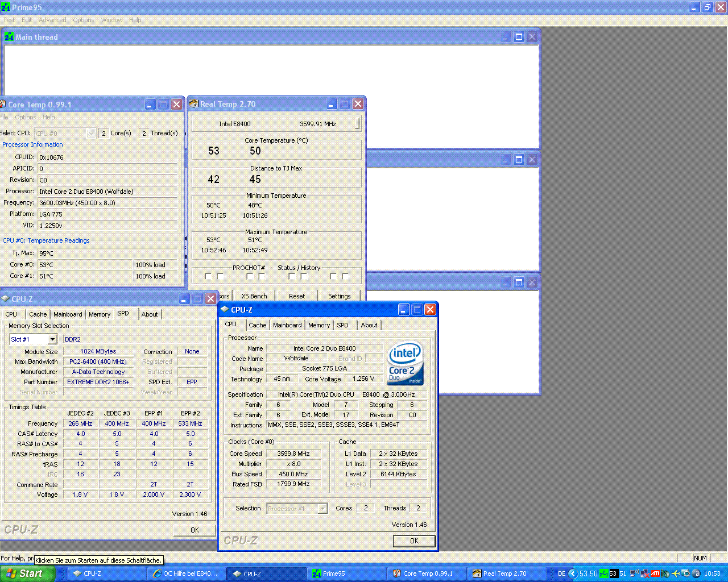The height and width of the screenshot is (582, 728).
Task: Click OK in SPD CPU-Z window
Action: tap(195, 530)
